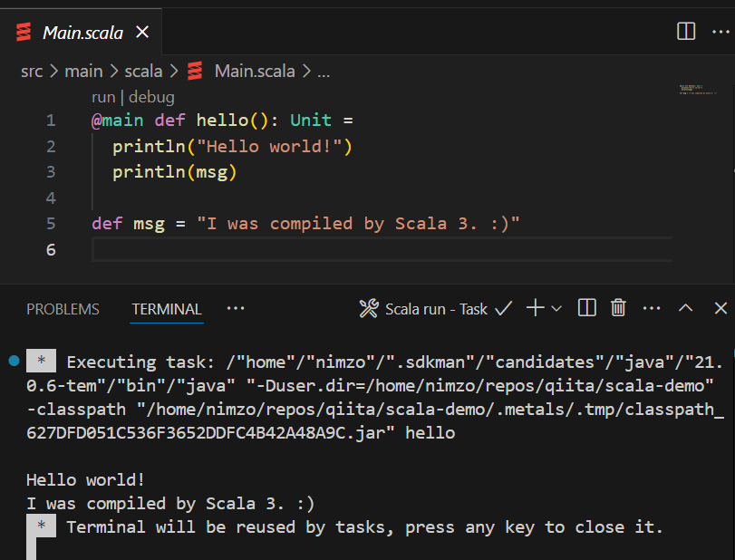Viewport: 735px width, 560px height.
Task: Click the checkmark next to Scala run - Task
Action: pos(503,308)
